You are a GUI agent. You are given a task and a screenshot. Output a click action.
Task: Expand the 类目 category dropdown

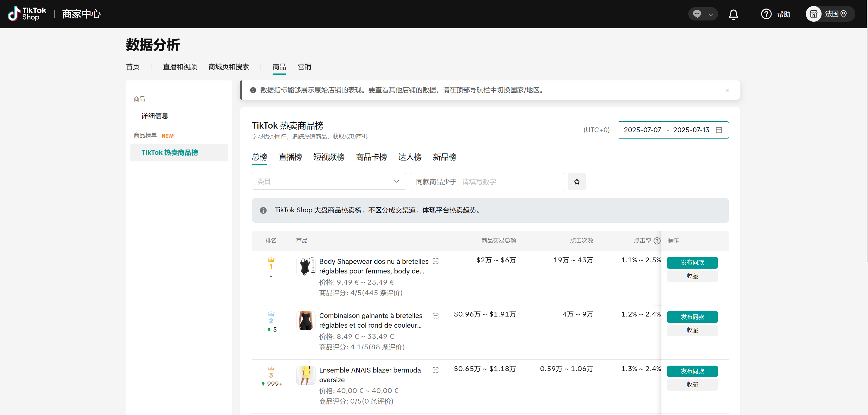click(328, 182)
